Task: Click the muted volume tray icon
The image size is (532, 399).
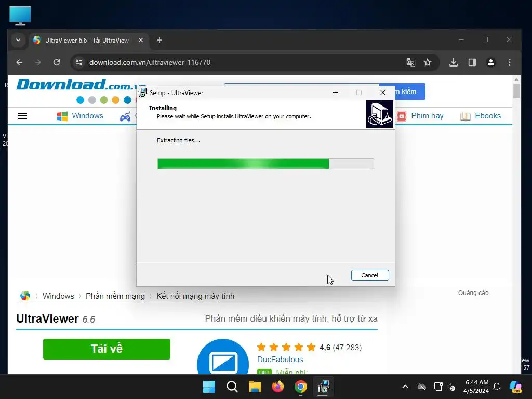Action: click(x=451, y=387)
